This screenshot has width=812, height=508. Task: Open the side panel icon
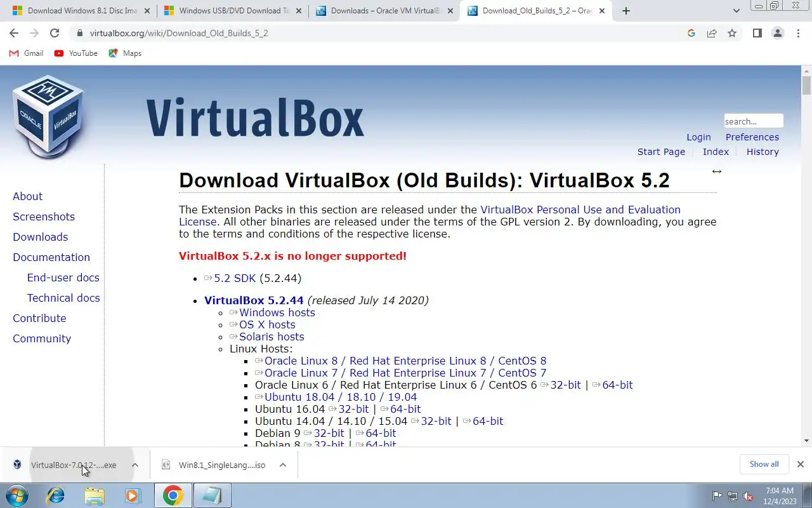coord(757,33)
